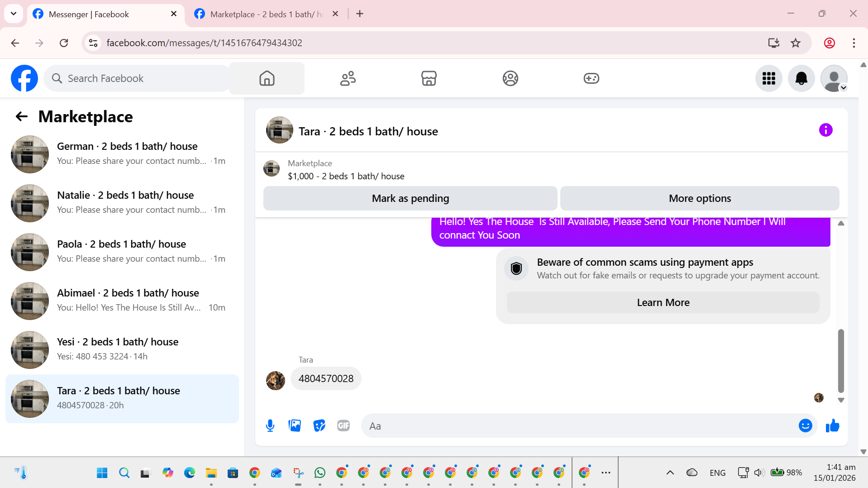
Task: Open the Facebook menu grid icon
Action: pyautogui.click(x=768, y=78)
